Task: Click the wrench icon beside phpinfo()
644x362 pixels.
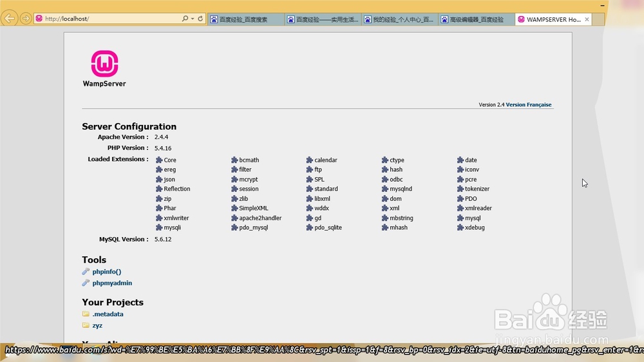Action: [86, 271]
